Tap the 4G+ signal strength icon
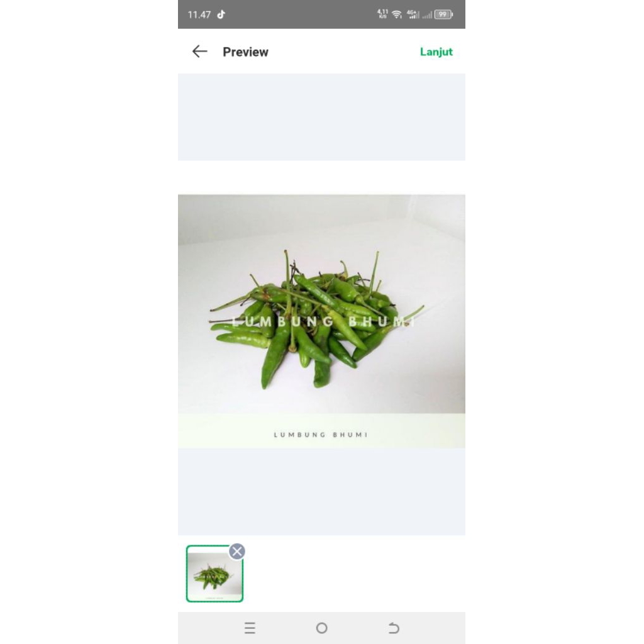Viewport: 644px width, 644px height. tap(413, 14)
